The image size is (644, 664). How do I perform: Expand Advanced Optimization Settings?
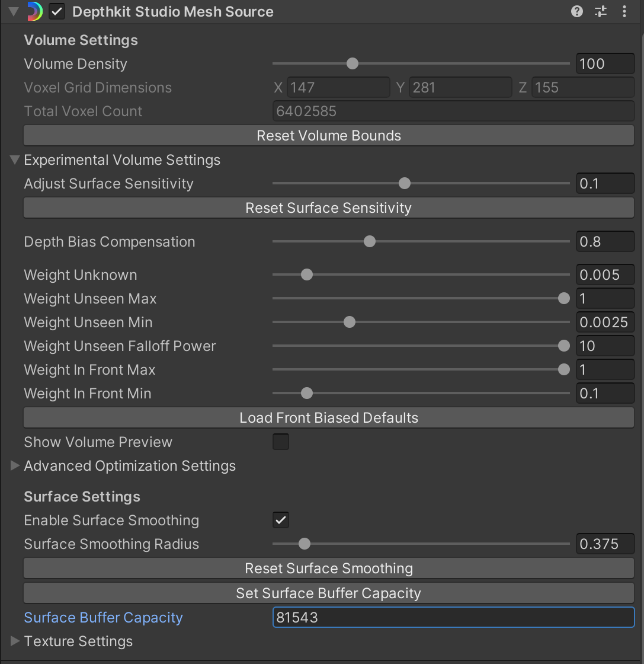(x=15, y=465)
